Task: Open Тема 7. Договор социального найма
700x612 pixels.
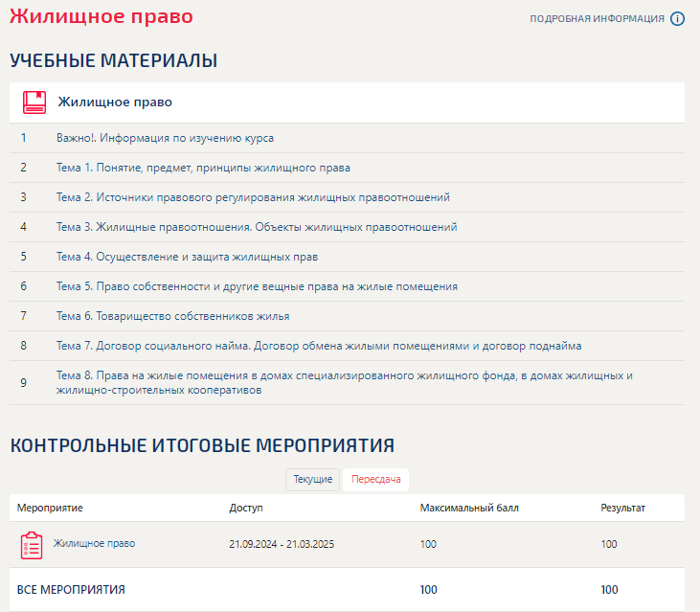Action: [319, 346]
